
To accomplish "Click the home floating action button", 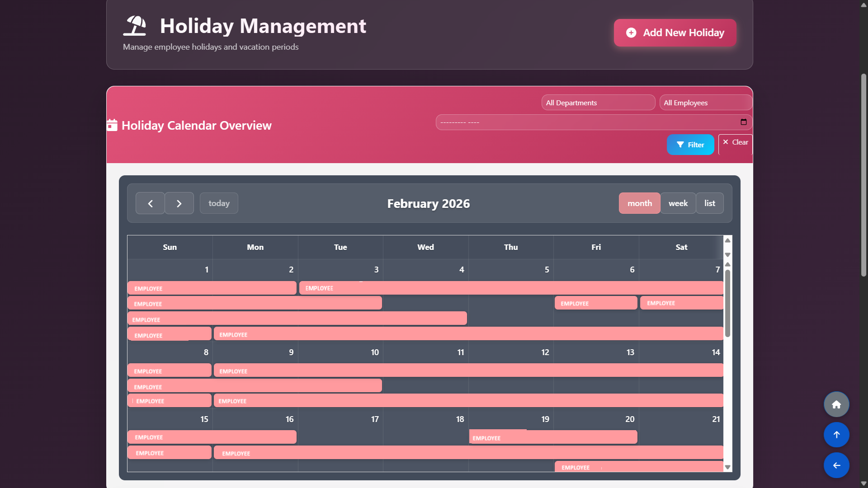I will 836,404.
